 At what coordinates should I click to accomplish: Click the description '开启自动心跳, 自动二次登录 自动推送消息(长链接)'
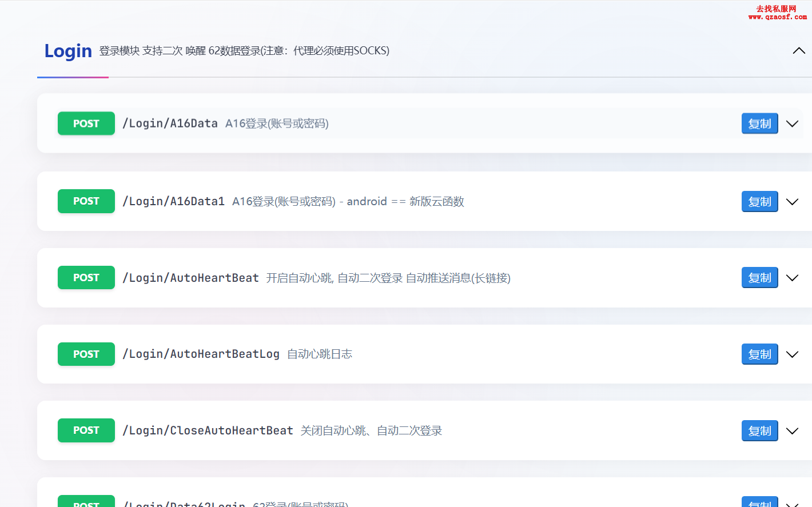(388, 278)
